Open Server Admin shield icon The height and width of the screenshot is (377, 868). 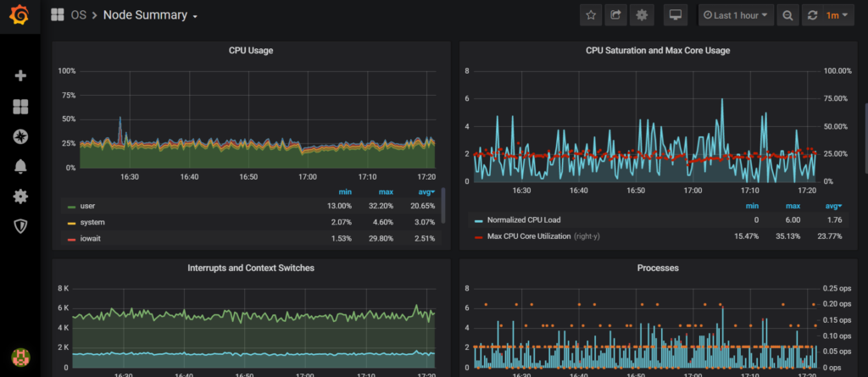click(21, 226)
